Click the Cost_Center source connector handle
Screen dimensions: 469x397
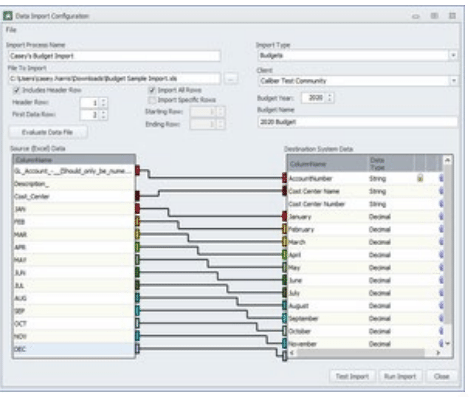coord(137,196)
